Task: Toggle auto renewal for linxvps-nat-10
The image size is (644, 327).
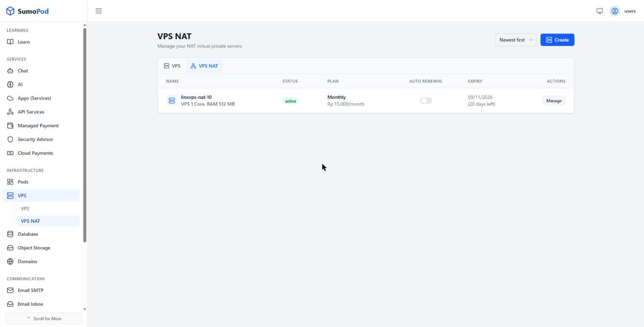Action: click(426, 101)
